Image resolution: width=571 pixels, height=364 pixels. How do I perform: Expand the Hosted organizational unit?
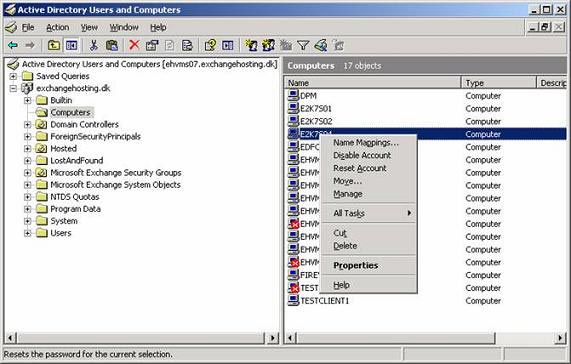[x=28, y=148]
